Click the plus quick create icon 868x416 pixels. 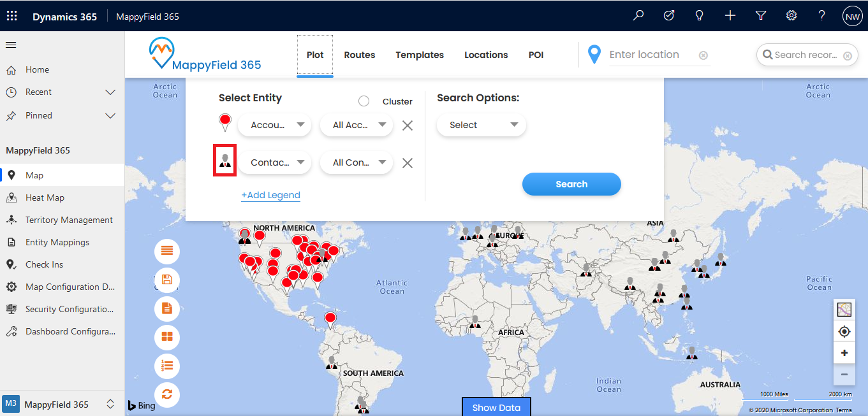(730, 16)
